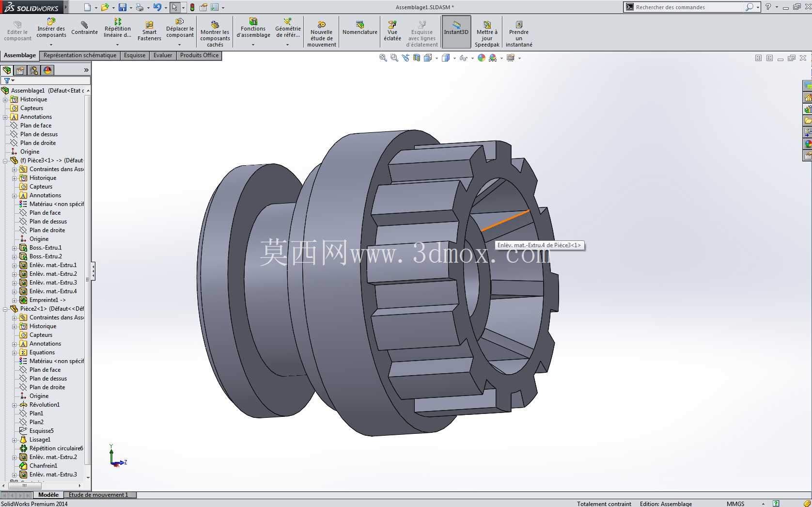Image resolution: width=812 pixels, height=507 pixels.
Task: Click the filter icon in tree search
Action: [x=7, y=80]
